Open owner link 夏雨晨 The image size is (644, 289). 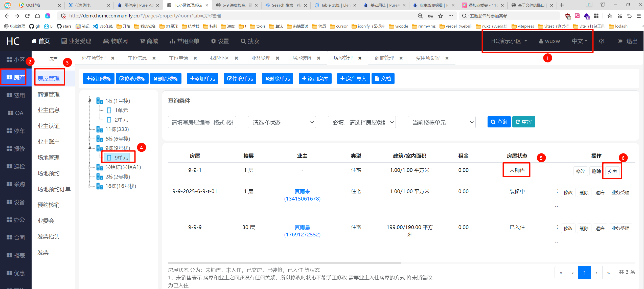[302, 231]
